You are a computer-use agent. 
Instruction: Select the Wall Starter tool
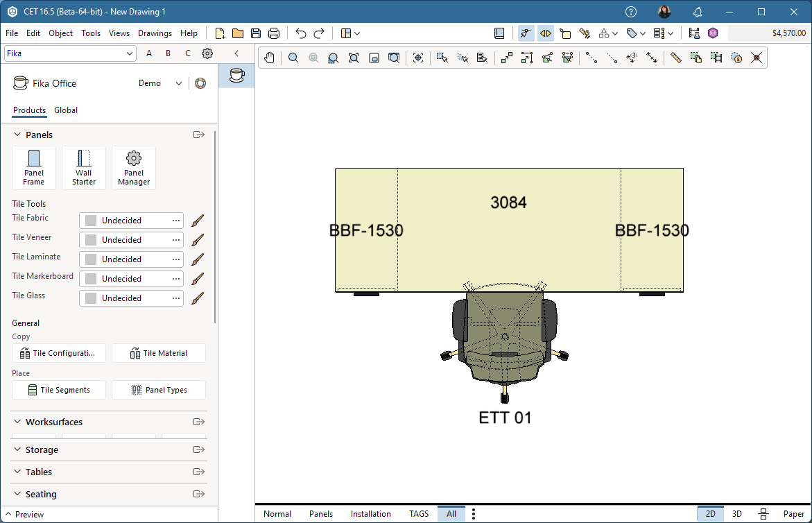click(x=84, y=167)
